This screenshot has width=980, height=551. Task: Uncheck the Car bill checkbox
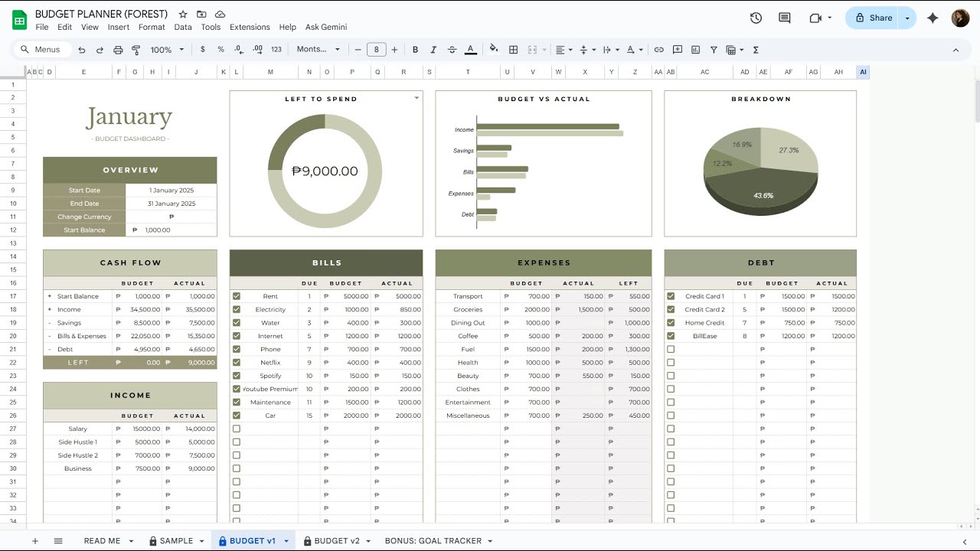237,416
